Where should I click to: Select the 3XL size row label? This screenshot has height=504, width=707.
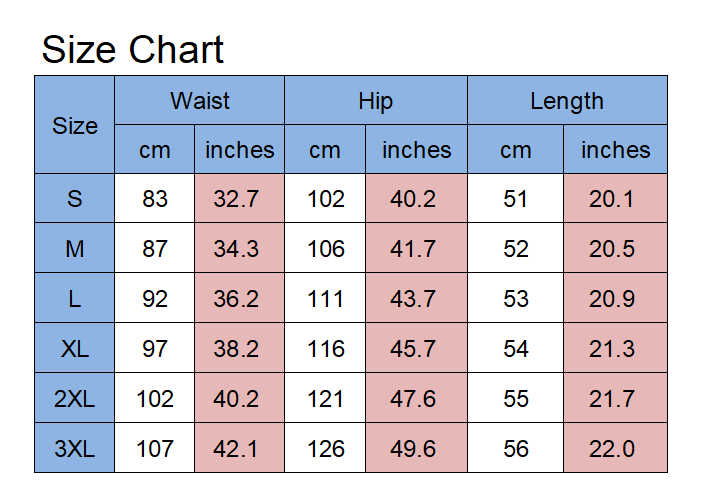75,449
